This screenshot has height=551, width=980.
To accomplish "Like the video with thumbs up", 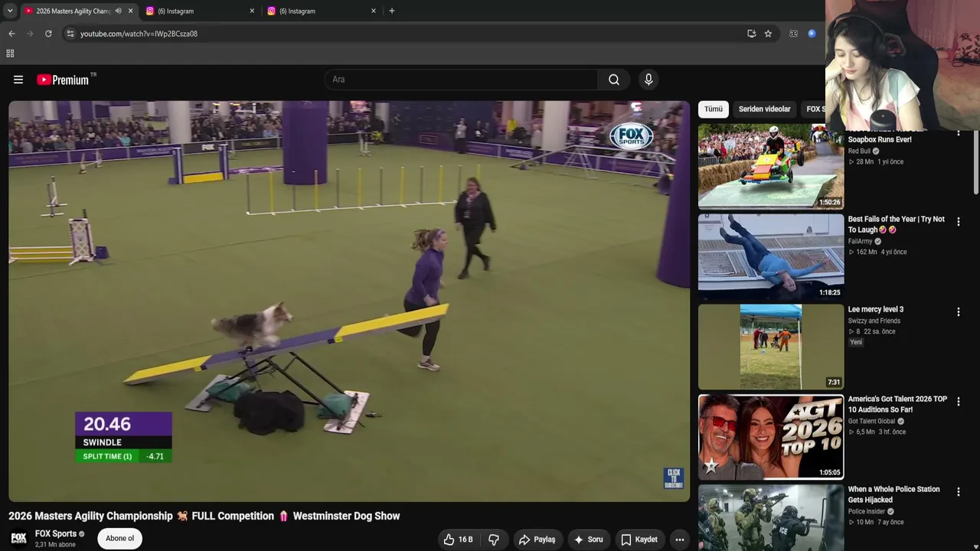I will coord(458,540).
